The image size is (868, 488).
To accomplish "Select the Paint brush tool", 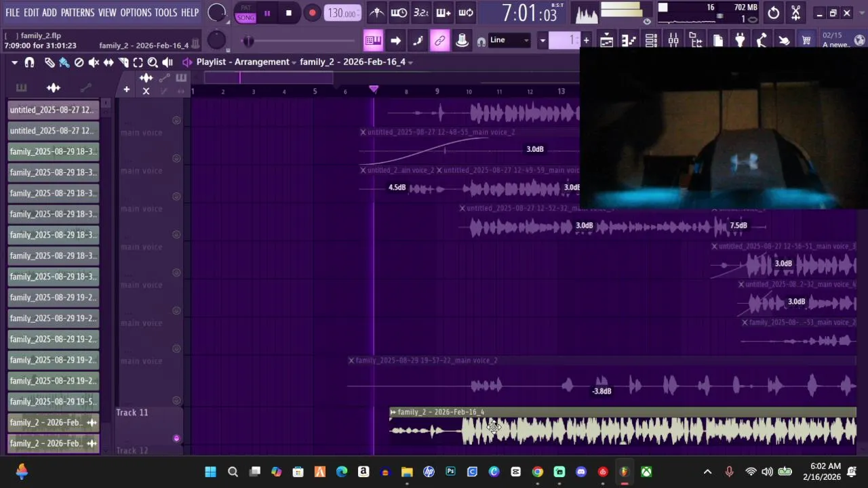I will 64,62.
